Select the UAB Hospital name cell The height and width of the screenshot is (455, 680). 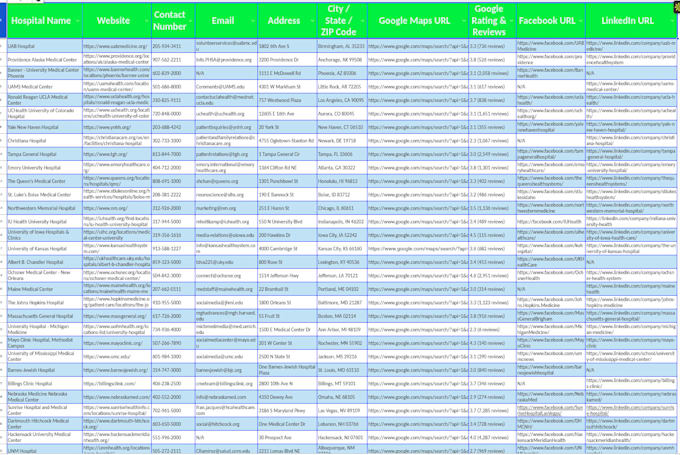(x=44, y=46)
